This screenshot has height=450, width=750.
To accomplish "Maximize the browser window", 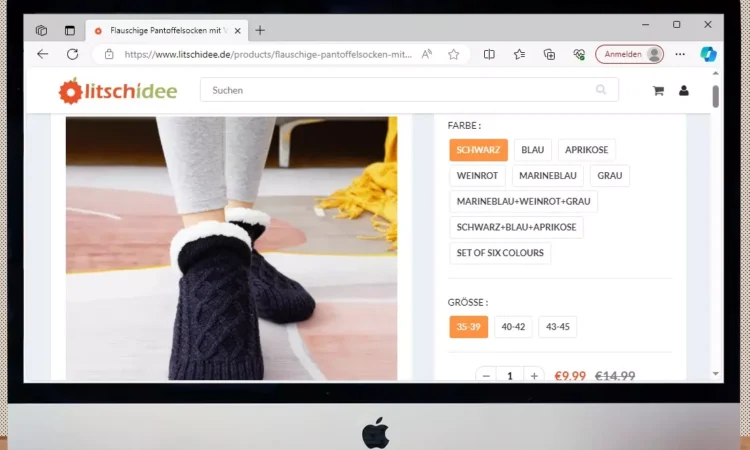I will pos(676,24).
